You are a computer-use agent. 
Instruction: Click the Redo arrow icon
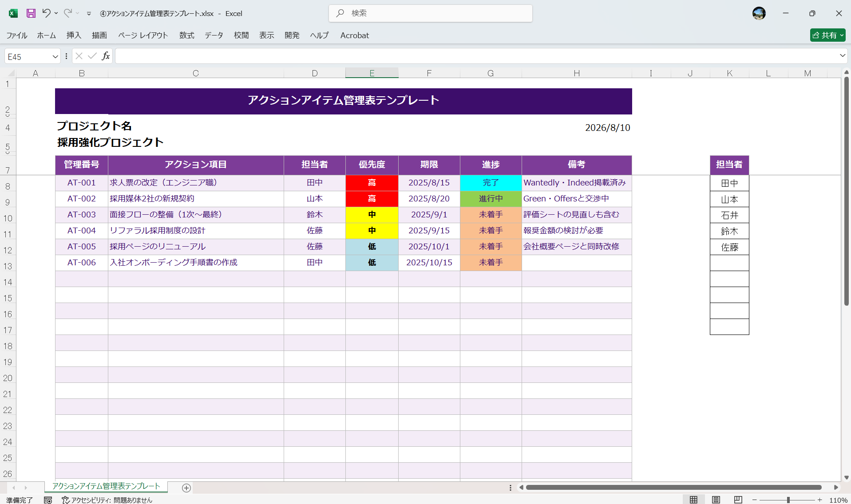pyautogui.click(x=67, y=13)
